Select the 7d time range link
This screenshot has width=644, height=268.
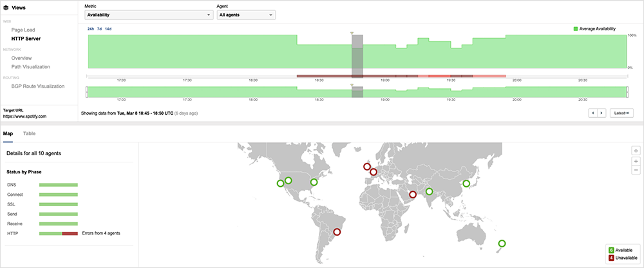[x=99, y=29]
